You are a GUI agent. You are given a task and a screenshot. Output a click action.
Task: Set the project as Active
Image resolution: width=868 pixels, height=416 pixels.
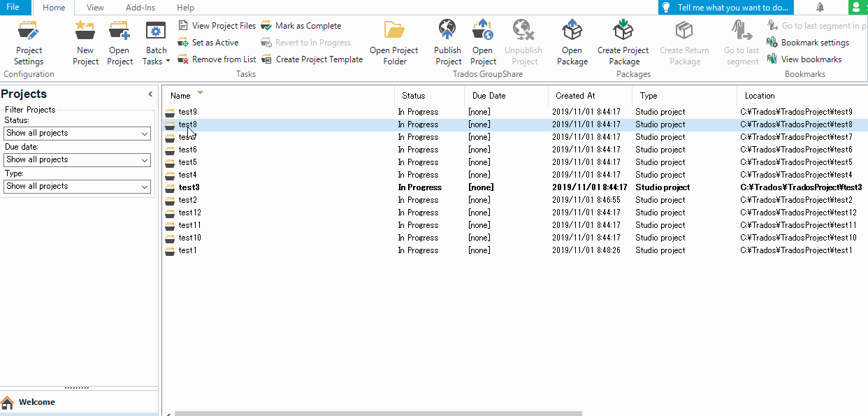pos(208,43)
